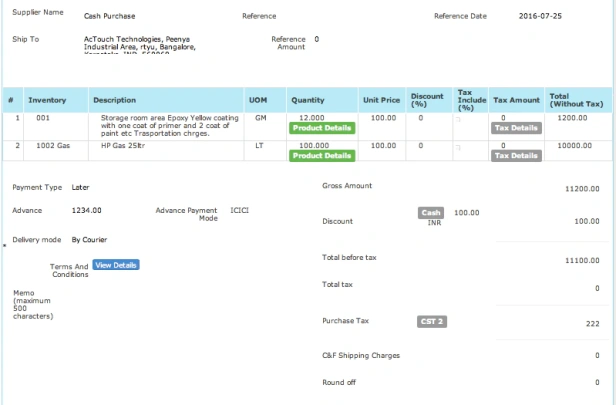Toggle Tax Include checkbox for item 001
The height and width of the screenshot is (405, 616).
pyautogui.click(x=458, y=119)
